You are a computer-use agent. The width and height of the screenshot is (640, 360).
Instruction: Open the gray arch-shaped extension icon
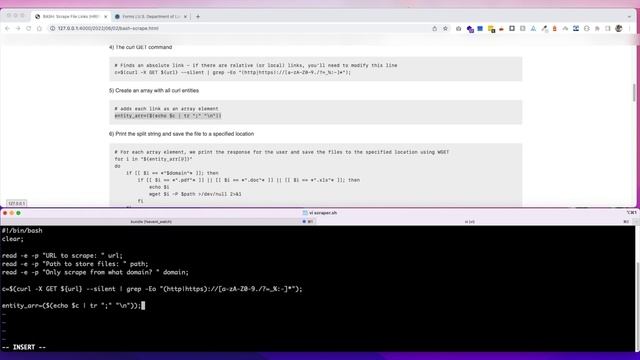pos(565,29)
